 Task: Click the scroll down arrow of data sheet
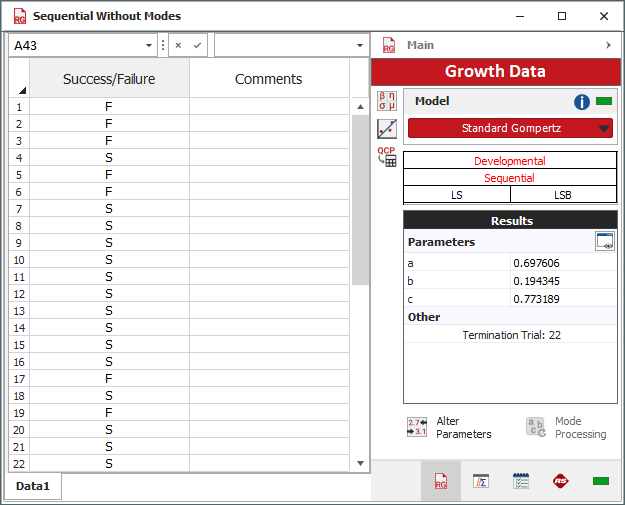pos(361,463)
